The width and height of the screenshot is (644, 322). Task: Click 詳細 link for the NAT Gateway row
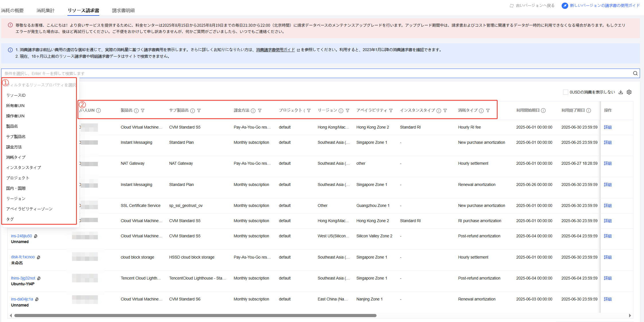coord(608,164)
